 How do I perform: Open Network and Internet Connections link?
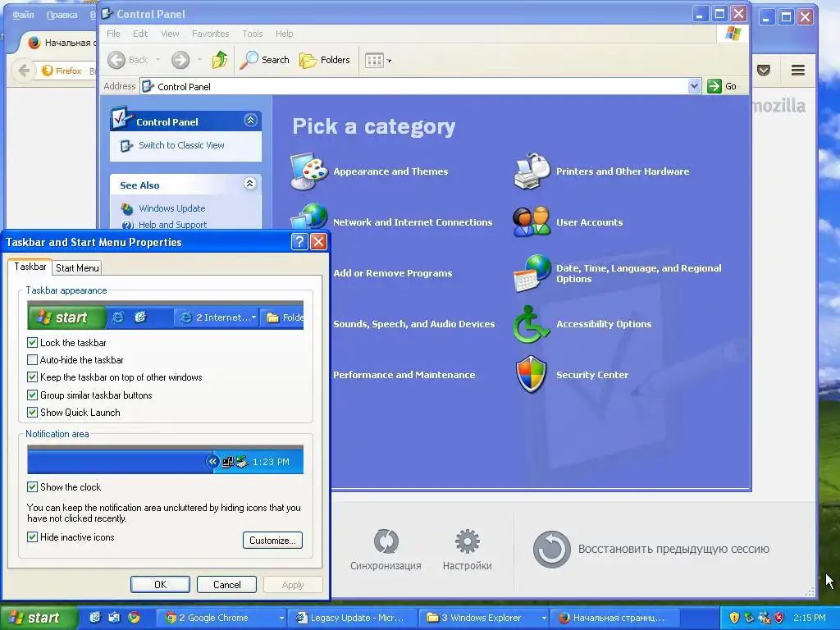(x=413, y=222)
